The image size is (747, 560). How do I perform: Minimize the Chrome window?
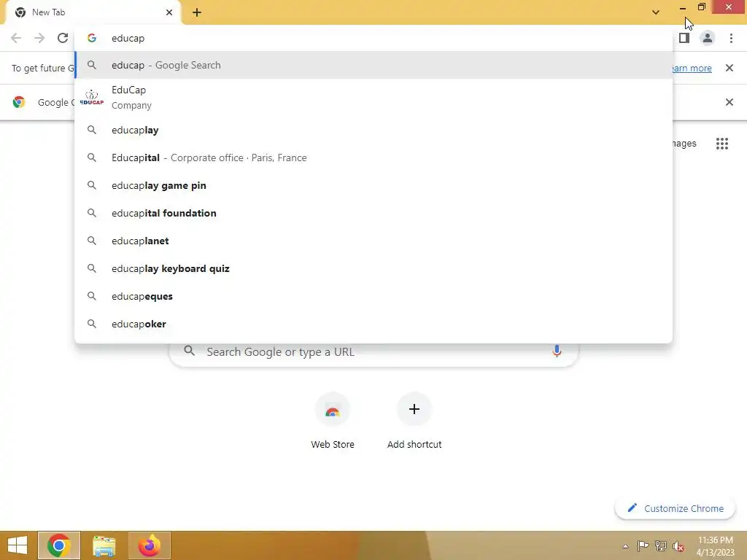tap(683, 7)
